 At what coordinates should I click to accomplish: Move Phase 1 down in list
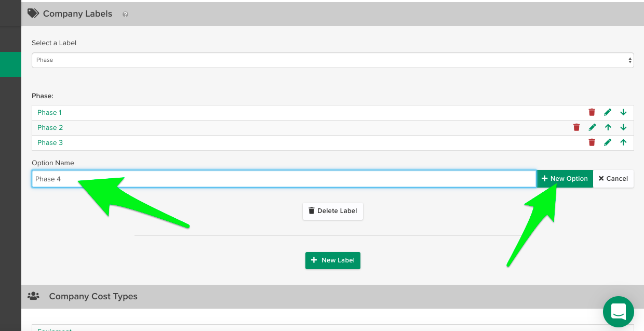click(x=623, y=112)
